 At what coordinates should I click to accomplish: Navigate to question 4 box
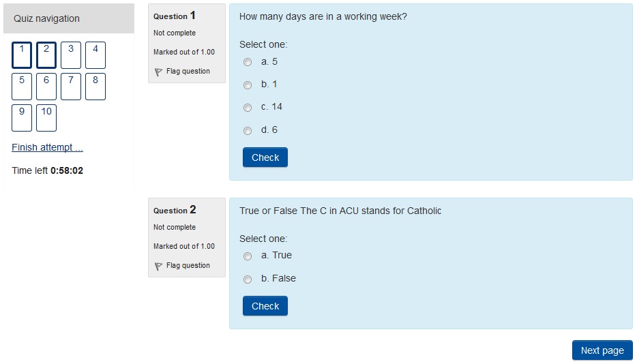click(95, 55)
